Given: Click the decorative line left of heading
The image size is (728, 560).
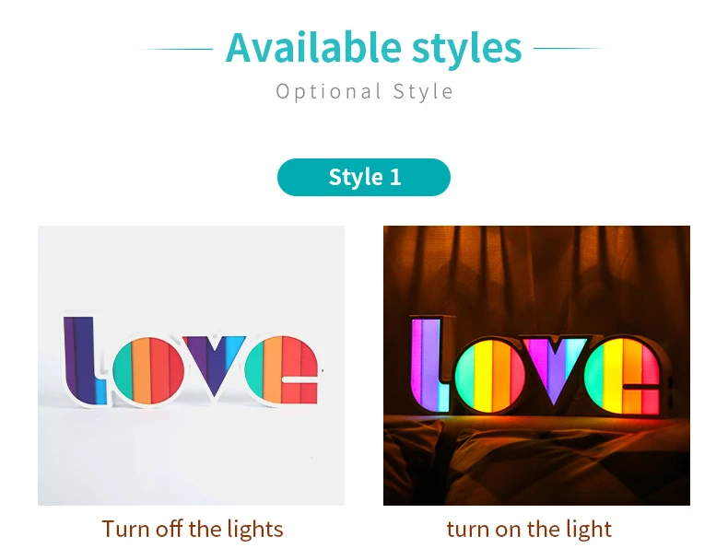Looking at the screenshot, I should 174,49.
